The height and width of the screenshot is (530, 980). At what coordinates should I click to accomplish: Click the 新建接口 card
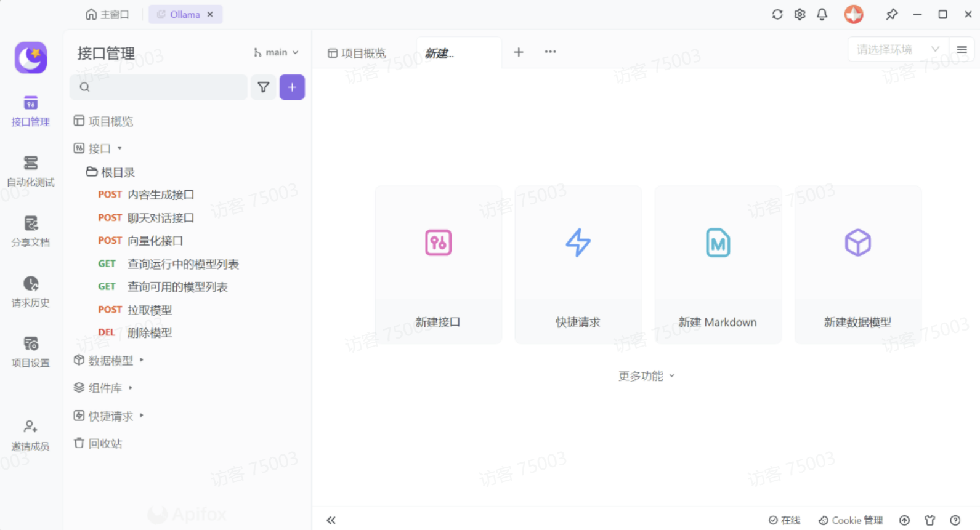click(439, 265)
